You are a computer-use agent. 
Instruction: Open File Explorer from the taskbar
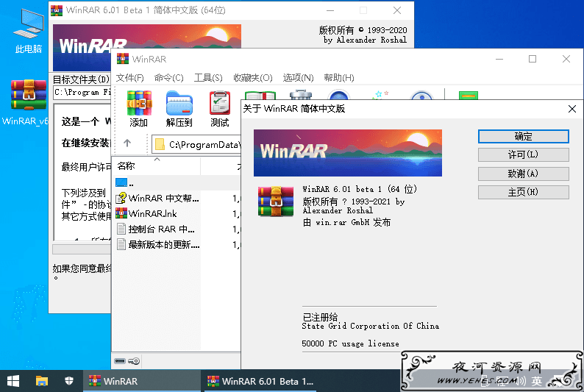tap(42, 381)
